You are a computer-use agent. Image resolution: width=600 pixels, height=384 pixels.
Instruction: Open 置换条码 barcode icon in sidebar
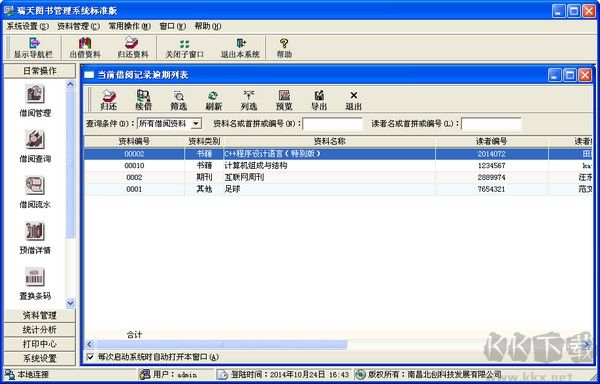(x=35, y=283)
